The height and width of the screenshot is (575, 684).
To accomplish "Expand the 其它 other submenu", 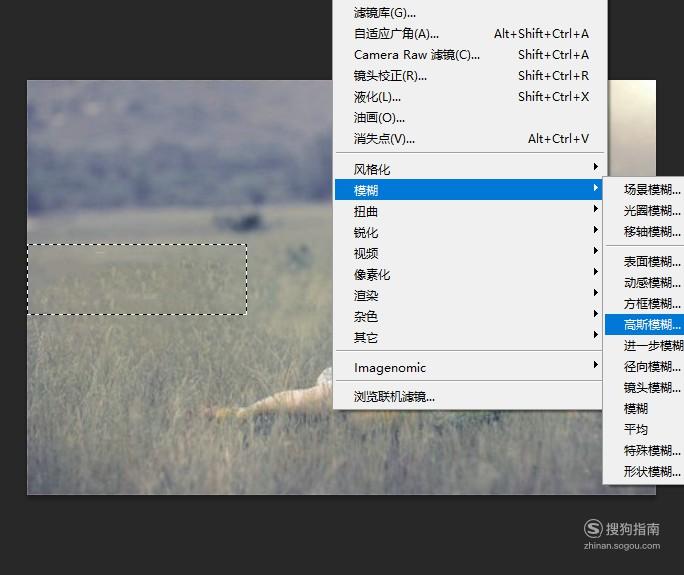I will tap(469, 337).
